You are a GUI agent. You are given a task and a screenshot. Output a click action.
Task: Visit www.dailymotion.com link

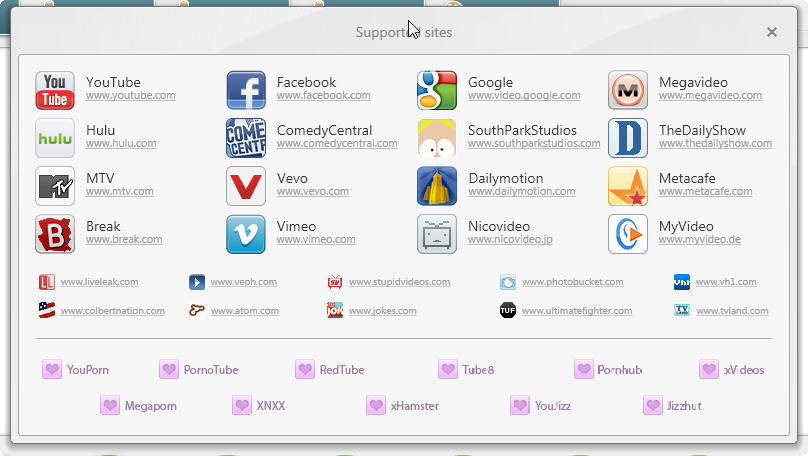click(x=522, y=192)
